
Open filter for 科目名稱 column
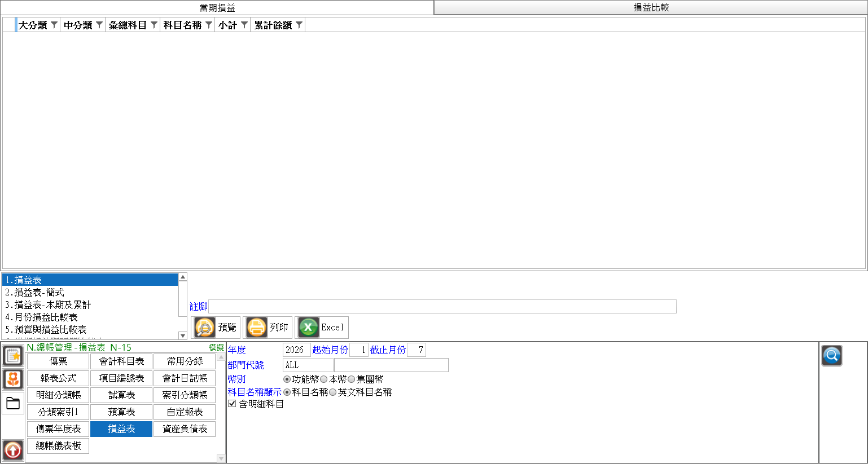(x=209, y=25)
